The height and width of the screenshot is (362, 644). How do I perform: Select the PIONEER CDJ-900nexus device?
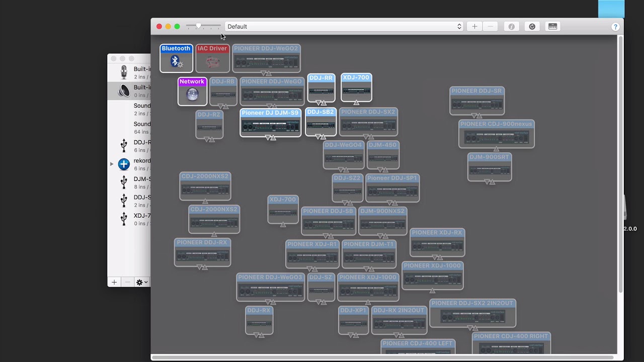click(496, 134)
